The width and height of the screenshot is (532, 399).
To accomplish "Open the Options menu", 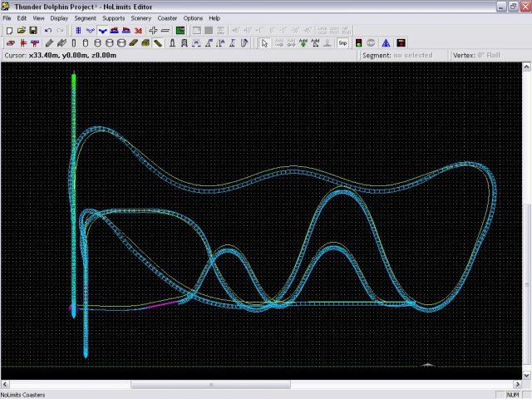I will [x=193, y=18].
